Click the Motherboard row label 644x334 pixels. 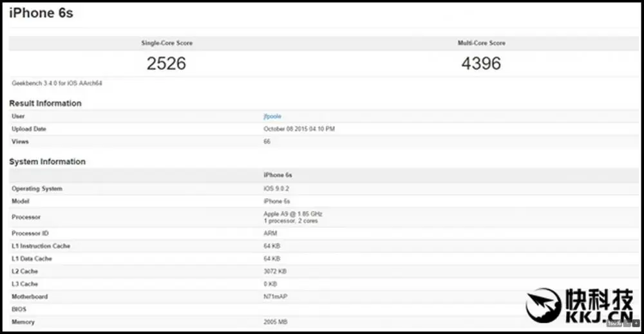[x=30, y=297]
